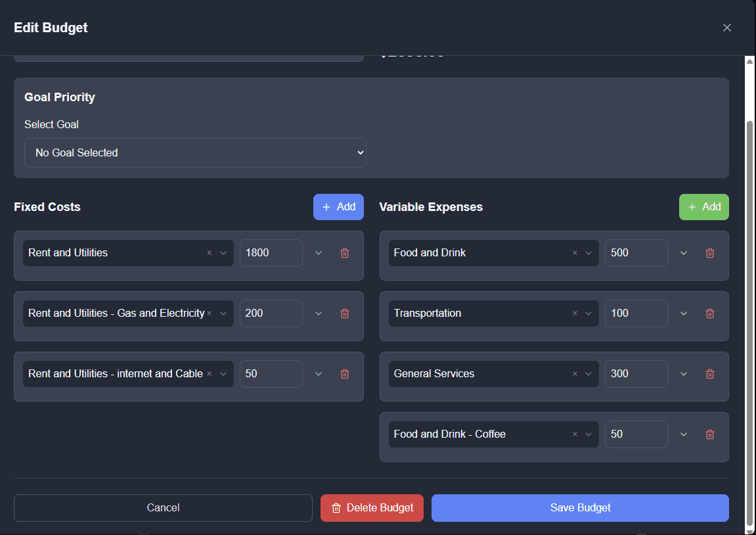The image size is (756, 535).
Task: Open the "Rent and Utilities" category dropdown
Action: pos(223,252)
